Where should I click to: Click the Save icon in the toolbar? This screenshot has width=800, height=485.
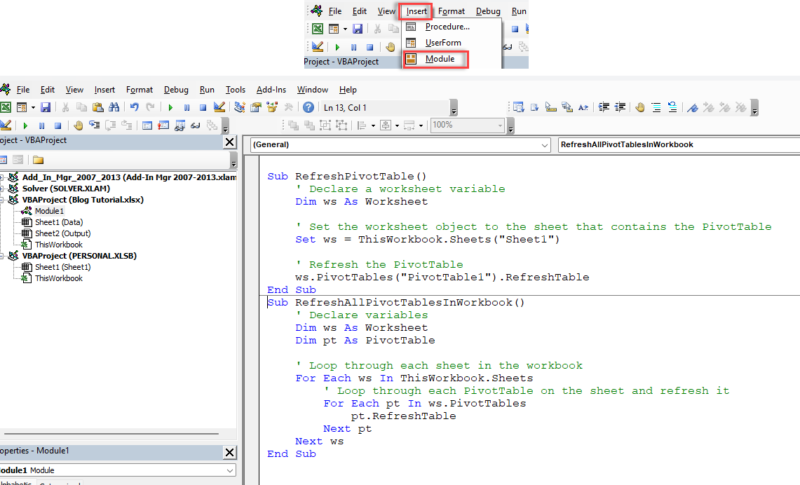tap(45, 107)
